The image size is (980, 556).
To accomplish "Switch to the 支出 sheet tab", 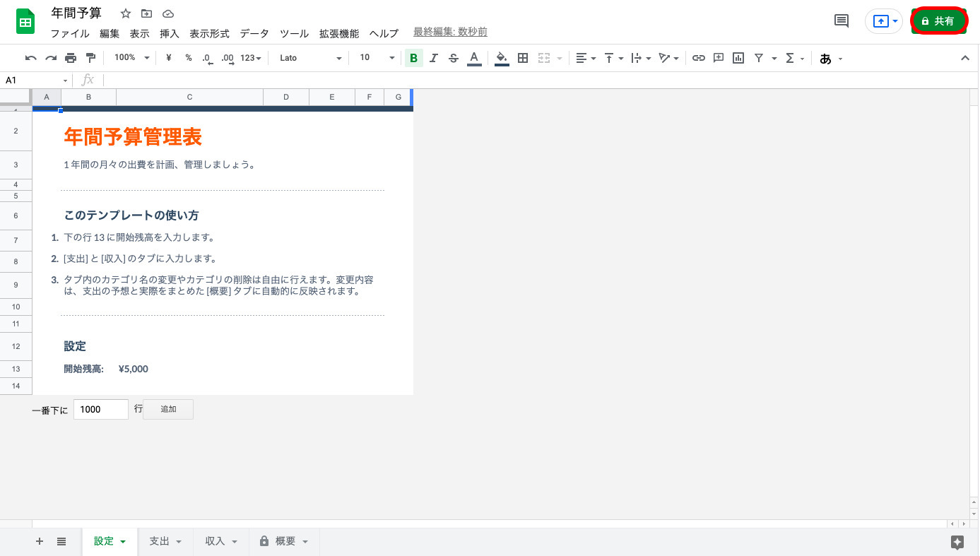I will pos(165,541).
